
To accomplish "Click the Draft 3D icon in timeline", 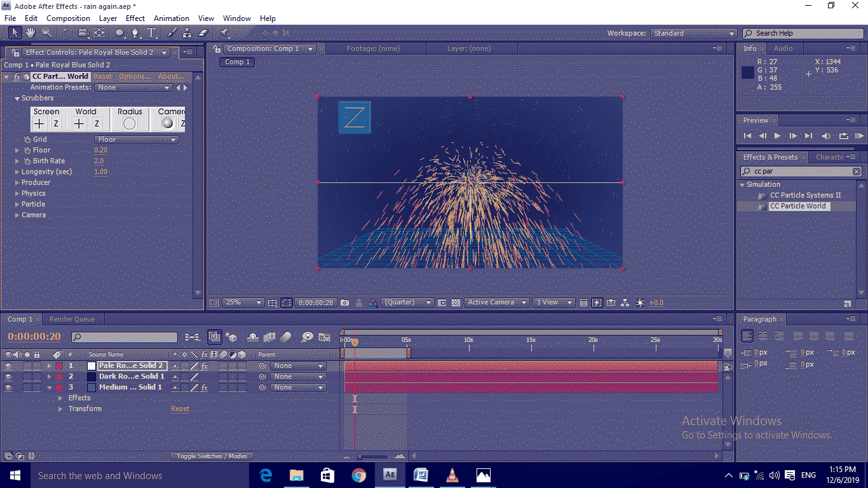I will 231,337.
